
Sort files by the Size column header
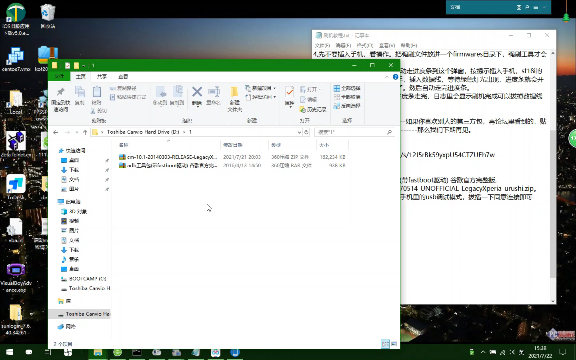point(332,145)
